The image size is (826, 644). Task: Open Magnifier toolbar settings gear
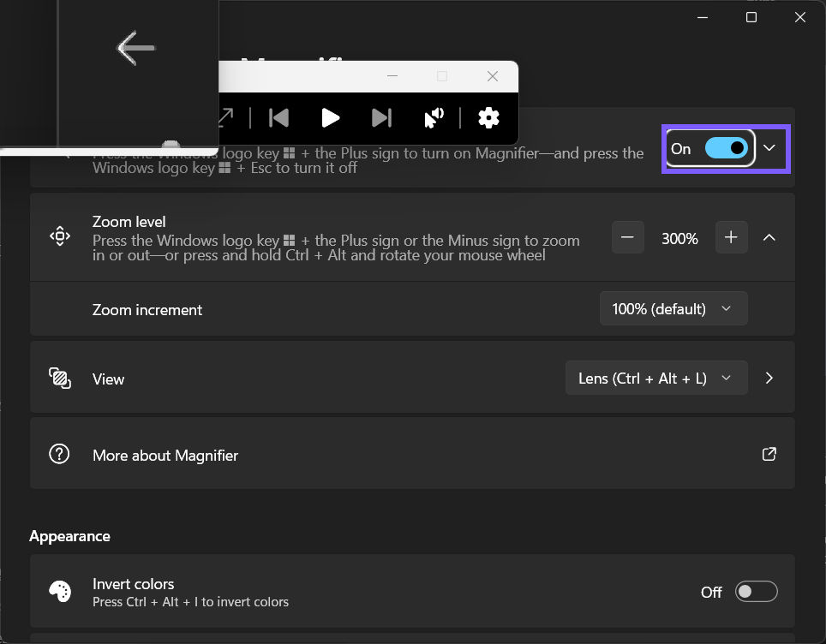(488, 118)
